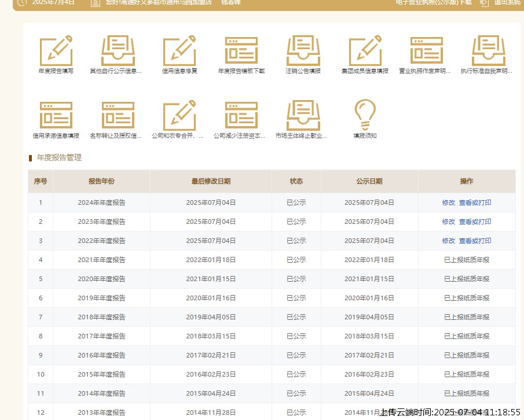
Task: Click the 年度报告管理 section heading
Action: [x=59, y=157]
